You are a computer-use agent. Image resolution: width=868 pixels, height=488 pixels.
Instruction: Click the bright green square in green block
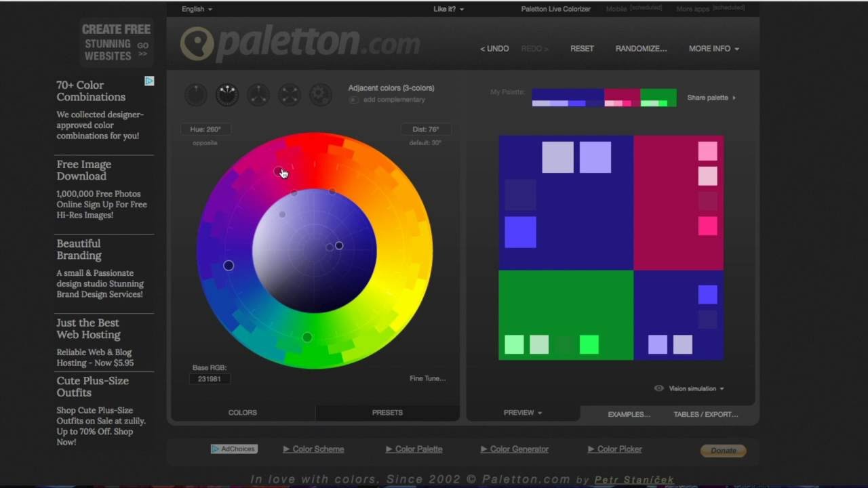tap(589, 344)
